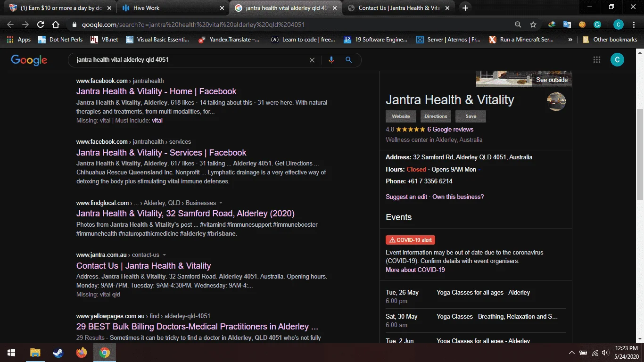The height and width of the screenshot is (362, 644).
Task: Expand the hours dropdown next to Opens 9AM Mon
Action: point(479,170)
